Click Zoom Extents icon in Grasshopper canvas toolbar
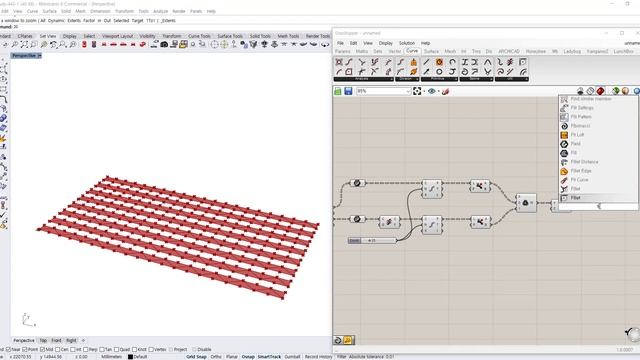The image size is (640, 360). coord(417,91)
